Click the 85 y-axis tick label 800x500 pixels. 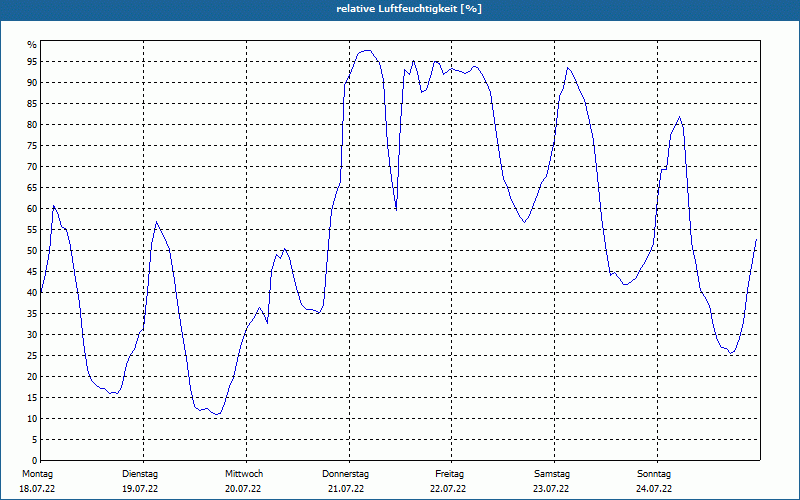(x=32, y=104)
